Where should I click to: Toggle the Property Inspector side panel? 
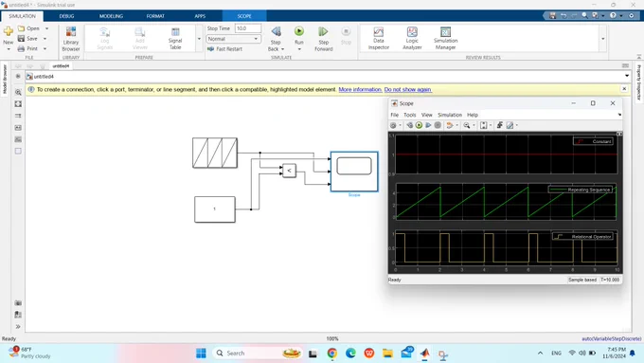tap(639, 82)
